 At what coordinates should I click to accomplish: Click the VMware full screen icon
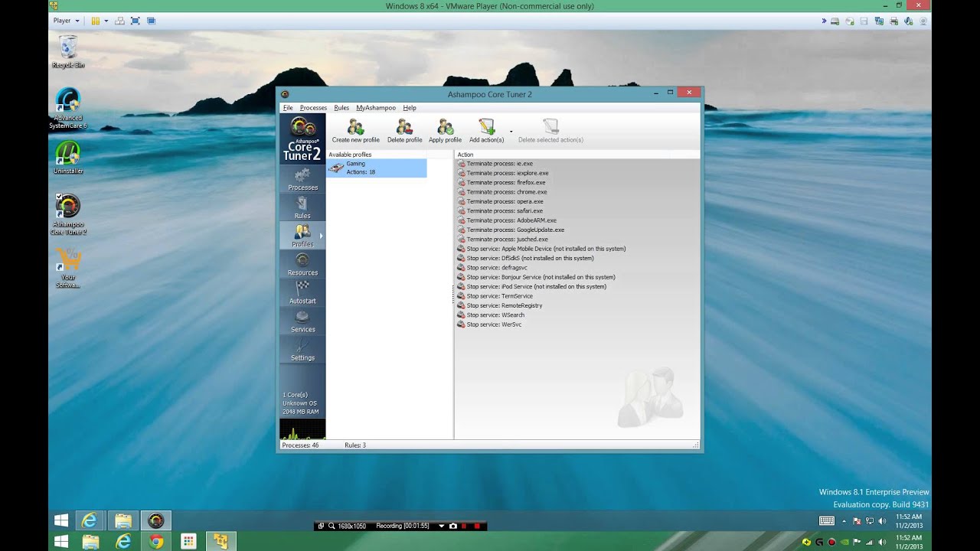(135, 21)
